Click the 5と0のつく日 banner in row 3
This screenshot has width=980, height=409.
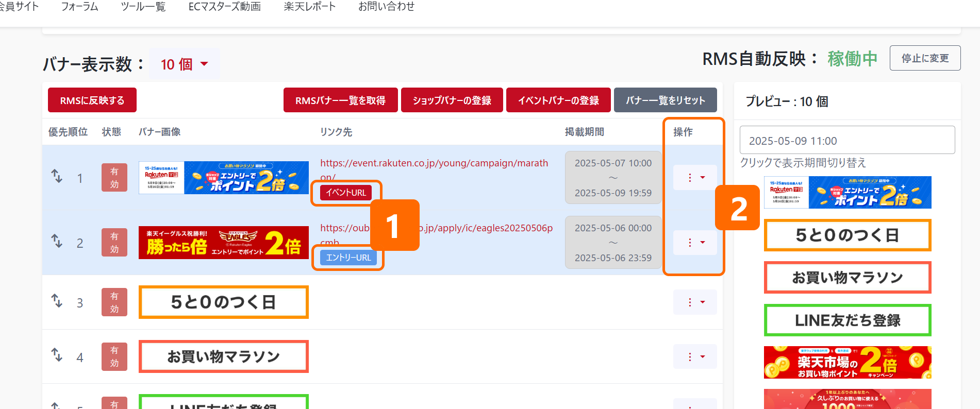click(x=224, y=302)
